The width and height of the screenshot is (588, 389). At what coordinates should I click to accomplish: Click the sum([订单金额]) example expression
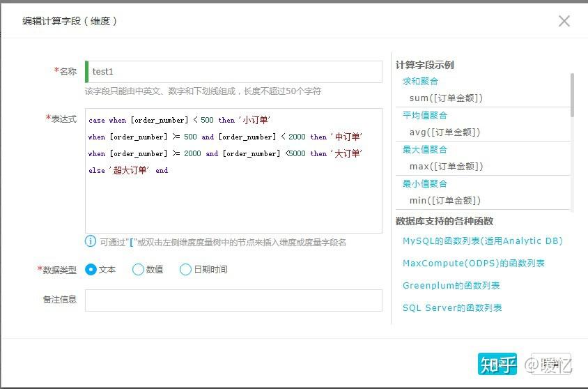coord(447,98)
